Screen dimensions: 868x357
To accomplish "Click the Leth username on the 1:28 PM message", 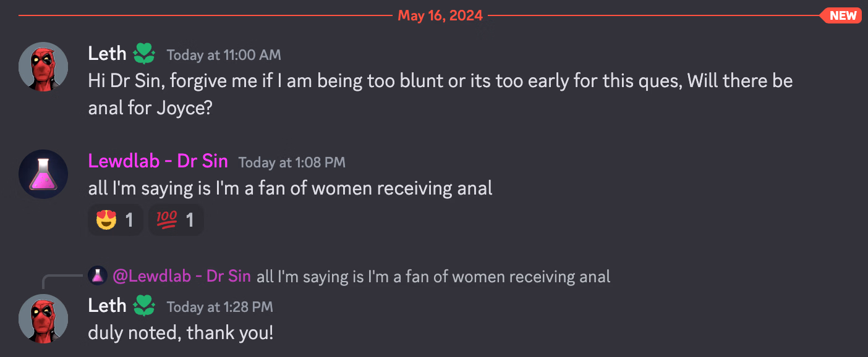I will tap(108, 306).
